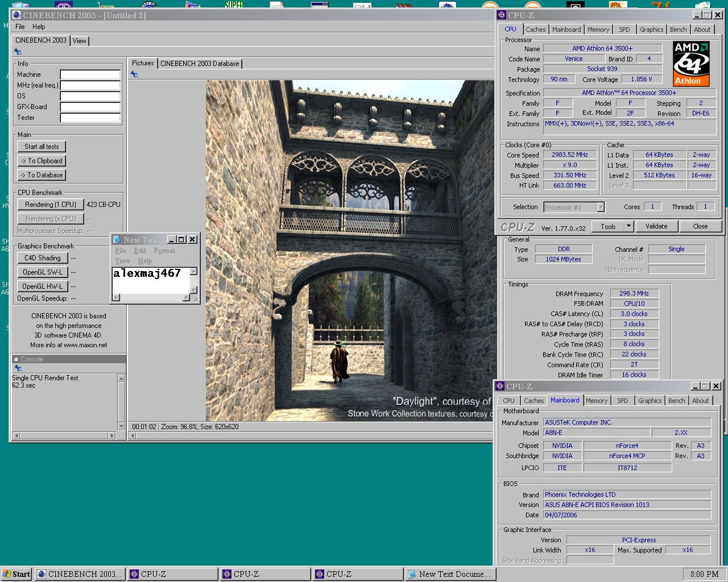
Task: Click the Tools button in CPU-Z
Action: pyautogui.click(x=608, y=226)
